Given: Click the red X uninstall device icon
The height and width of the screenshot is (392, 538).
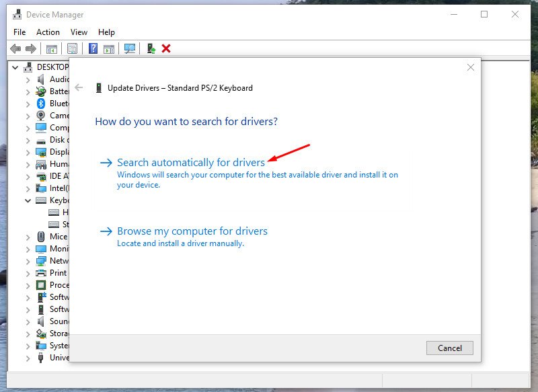Looking at the screenshot, I should (x=165, y=48).
